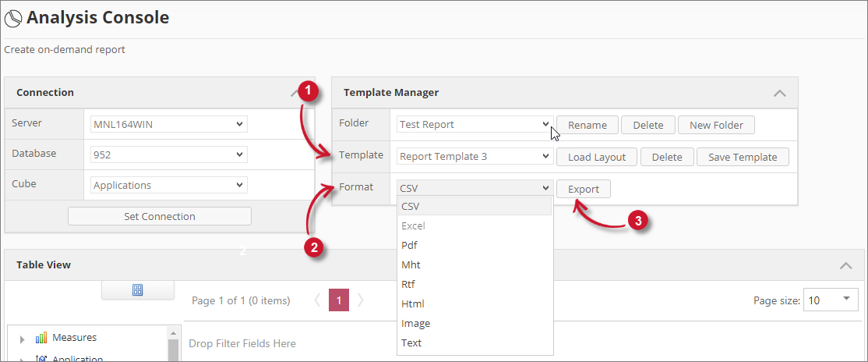Click the Set Connection button
Image resolution: width=868 pixels, height=362 pixels.
tap(160, 216)
